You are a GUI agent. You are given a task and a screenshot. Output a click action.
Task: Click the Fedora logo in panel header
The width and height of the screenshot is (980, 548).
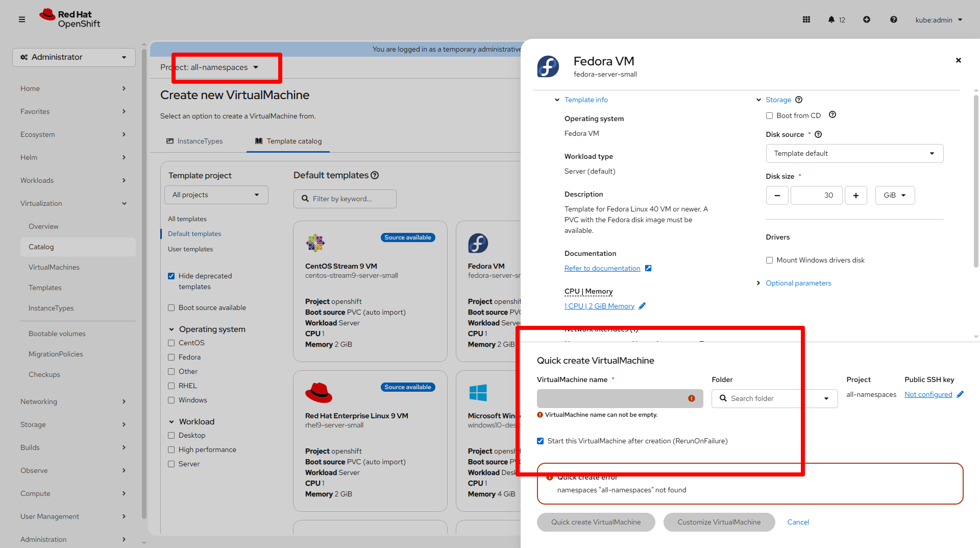coord(548,66)
